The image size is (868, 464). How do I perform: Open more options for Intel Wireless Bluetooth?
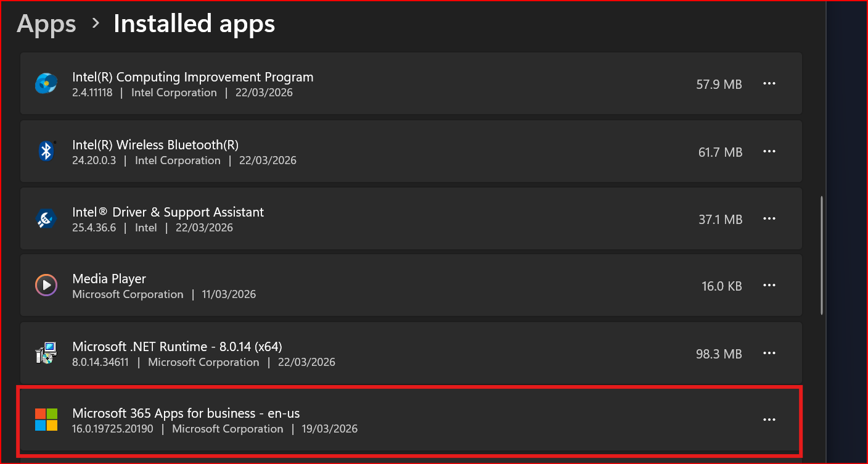pyautogui.click(x=769, y=151)
